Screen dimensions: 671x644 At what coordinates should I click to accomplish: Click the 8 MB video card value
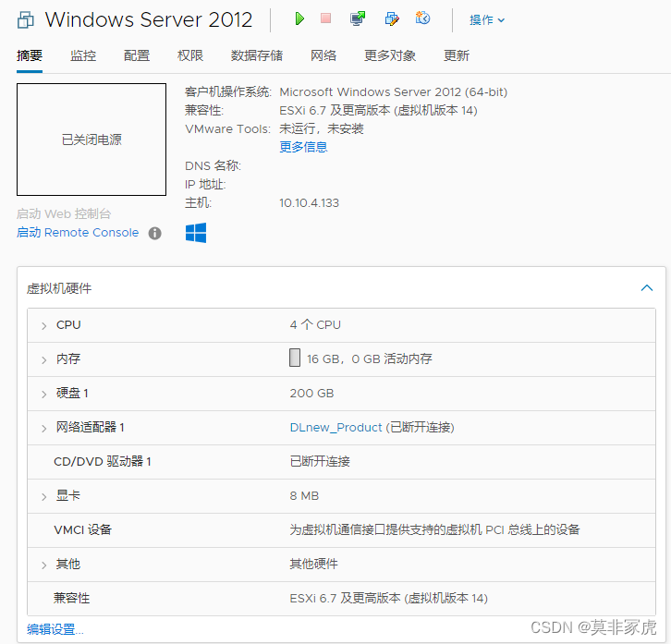pos(304,496)
